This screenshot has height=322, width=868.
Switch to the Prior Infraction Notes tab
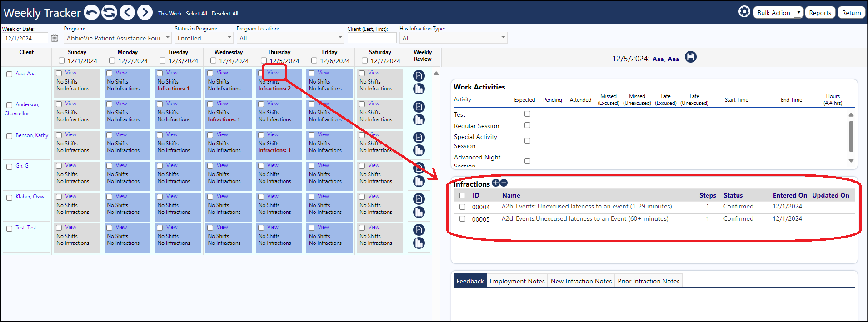649,281
